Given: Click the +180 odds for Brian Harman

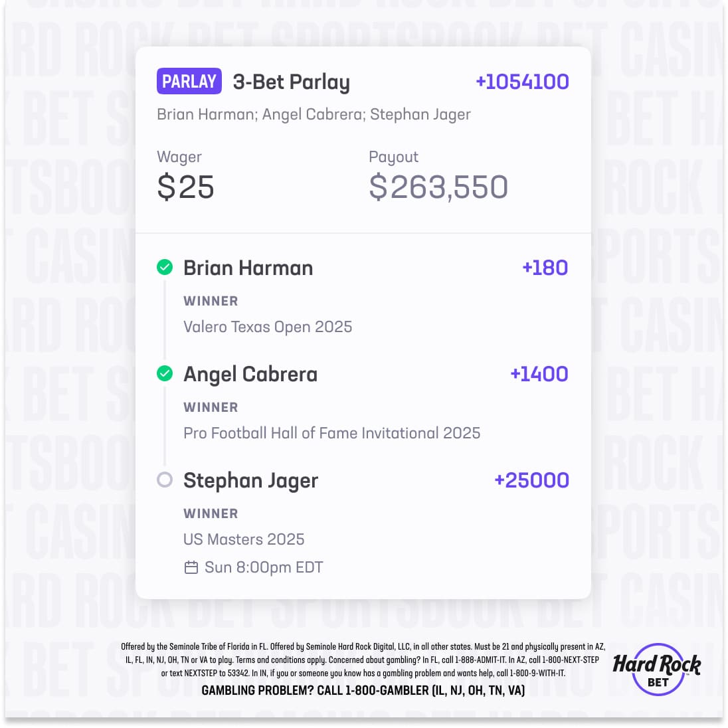Looking at the screenshot, I should tap(545, 268).
